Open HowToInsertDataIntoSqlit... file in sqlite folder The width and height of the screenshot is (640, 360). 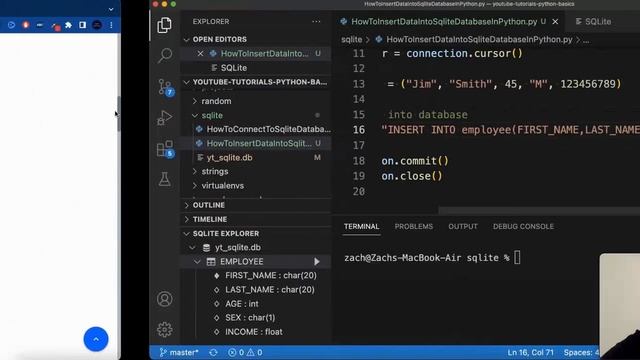click(x=259, y=143)
